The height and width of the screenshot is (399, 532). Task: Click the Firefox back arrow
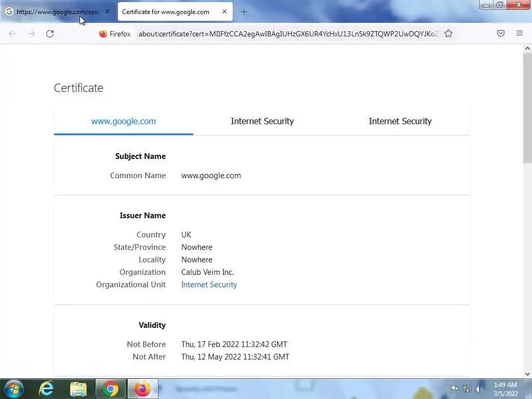tap(12, 34)
